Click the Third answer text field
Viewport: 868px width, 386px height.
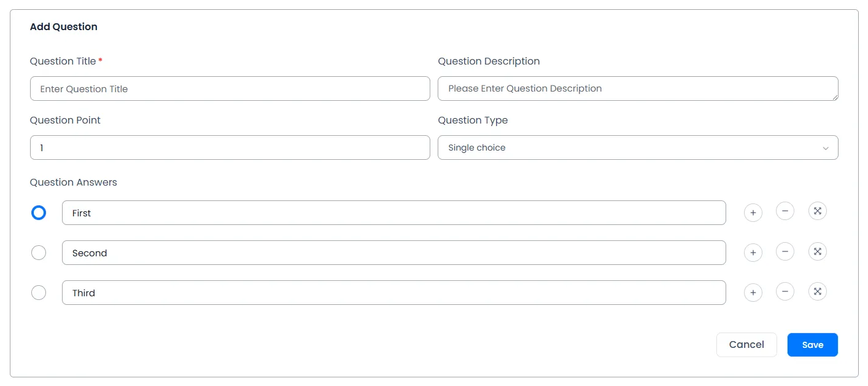[393, 293]
